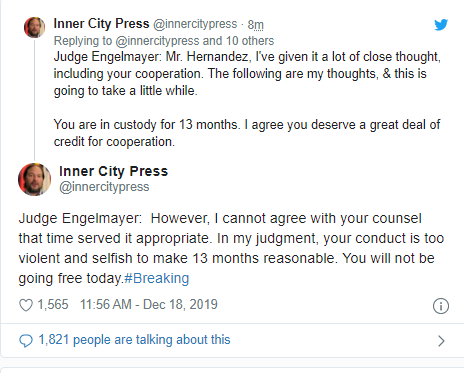Click @innercitypress handle below main author name

click(104, 187)
